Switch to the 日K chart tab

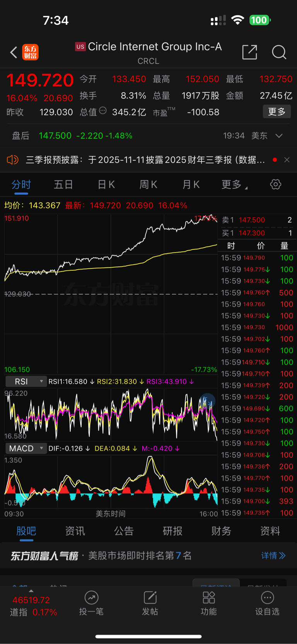106,184
